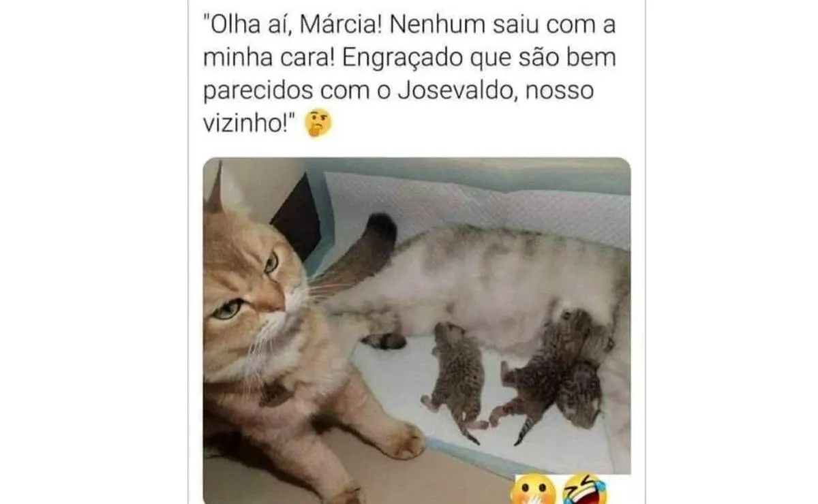Click the thinking face emoji after "vizinho!"
Viewport: 818px width, 504px height.
[318, 123]
